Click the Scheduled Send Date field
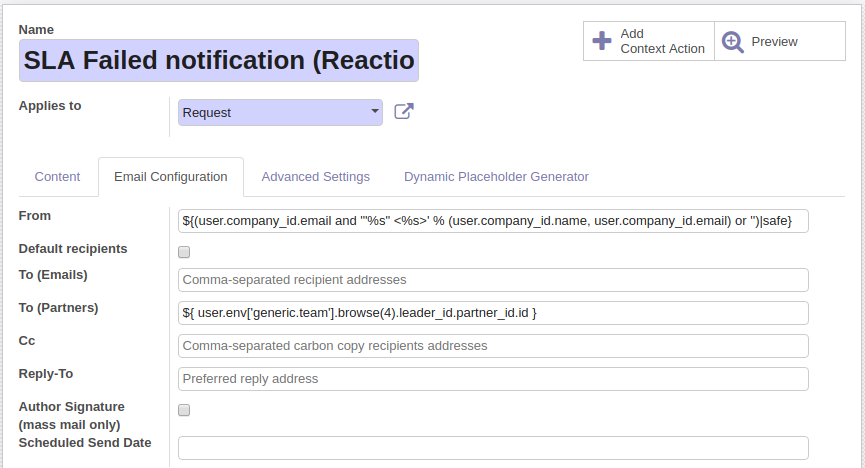The width and height of the screenshot is (865, 468). 493,448
